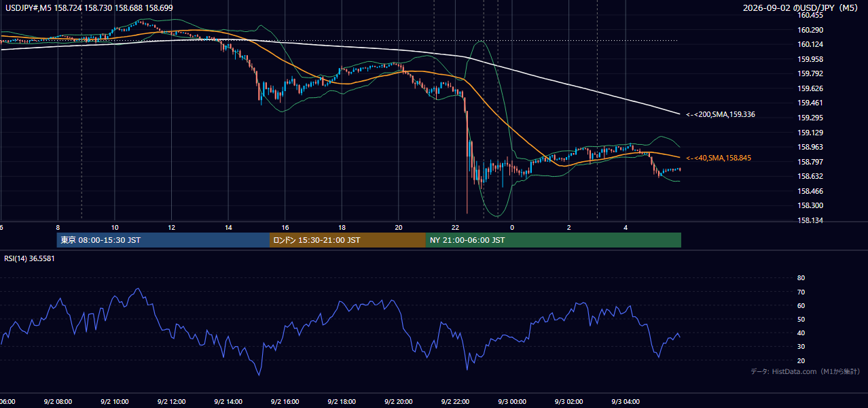
Task: Select the 40 SMA label reading 158.845
Action: [719, 158]
